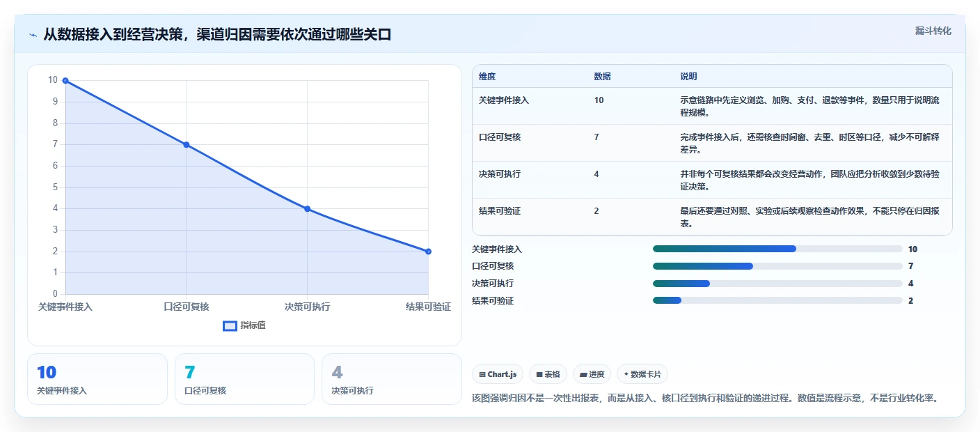Click the description starting 并非每个可复核结果
The width and height of the screenshot is (980, 432).
pyautogui.click(x=810, y=180)
